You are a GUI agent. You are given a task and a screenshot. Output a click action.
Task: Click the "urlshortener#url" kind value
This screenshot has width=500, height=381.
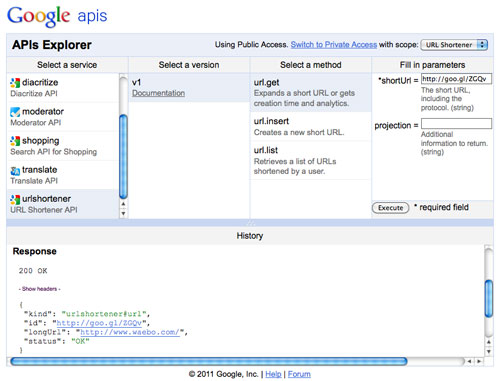point(104,314)
